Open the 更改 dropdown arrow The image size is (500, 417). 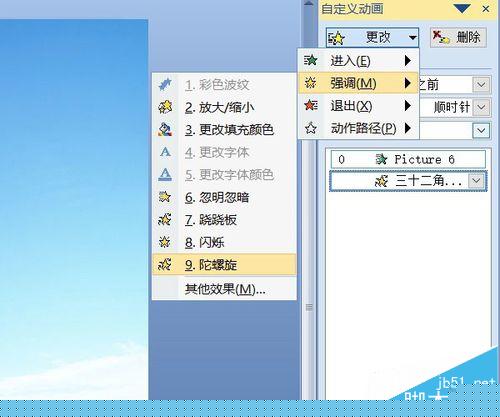(x=413, y=37)
